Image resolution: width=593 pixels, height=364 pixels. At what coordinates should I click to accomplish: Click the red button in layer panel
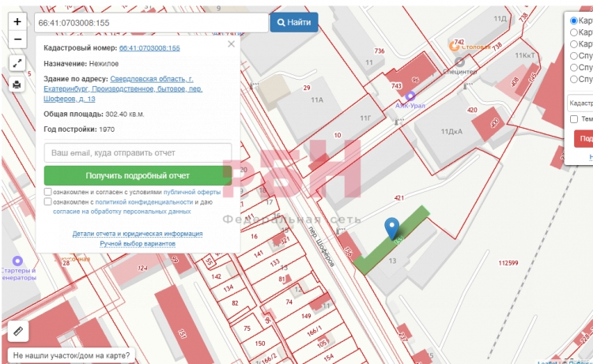point(584,139)
